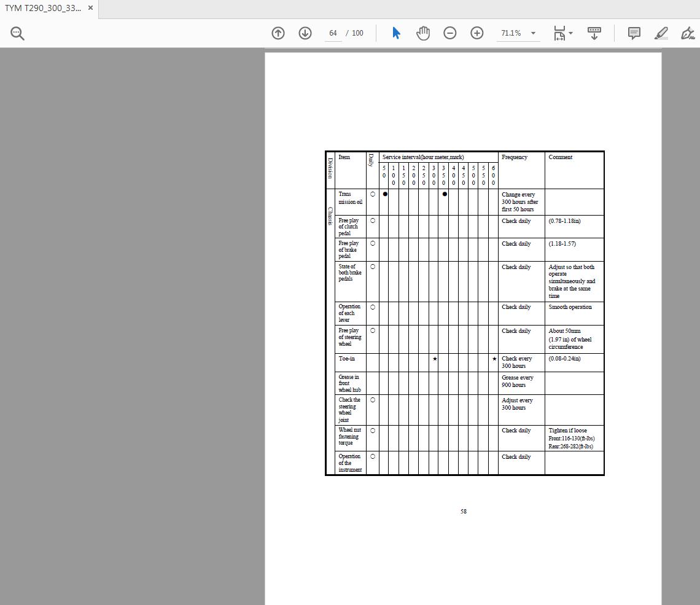Viewport: 700px width, 605px height.
Task: Click the page number input field
Action: click(x=333, y=34)
